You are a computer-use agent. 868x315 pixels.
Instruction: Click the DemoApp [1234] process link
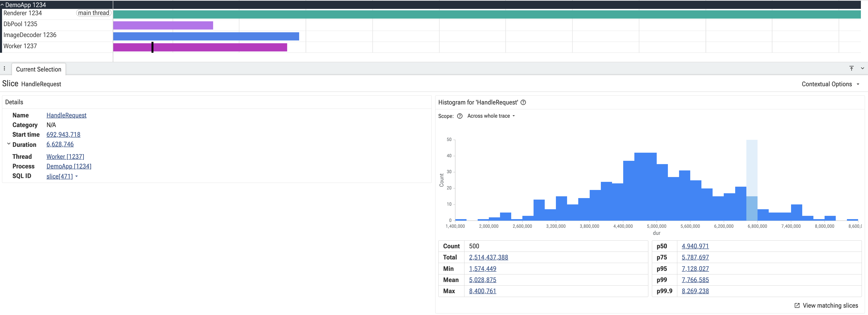click(69, 167)
